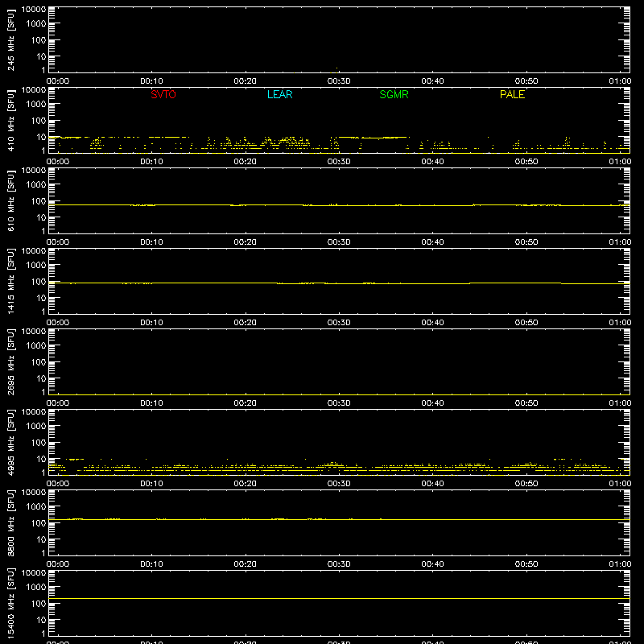Click 00:20 time label below 410 MHz plot
Viewport: 644px width, 644px height.
pyautogui.click(x=246, y=162)
